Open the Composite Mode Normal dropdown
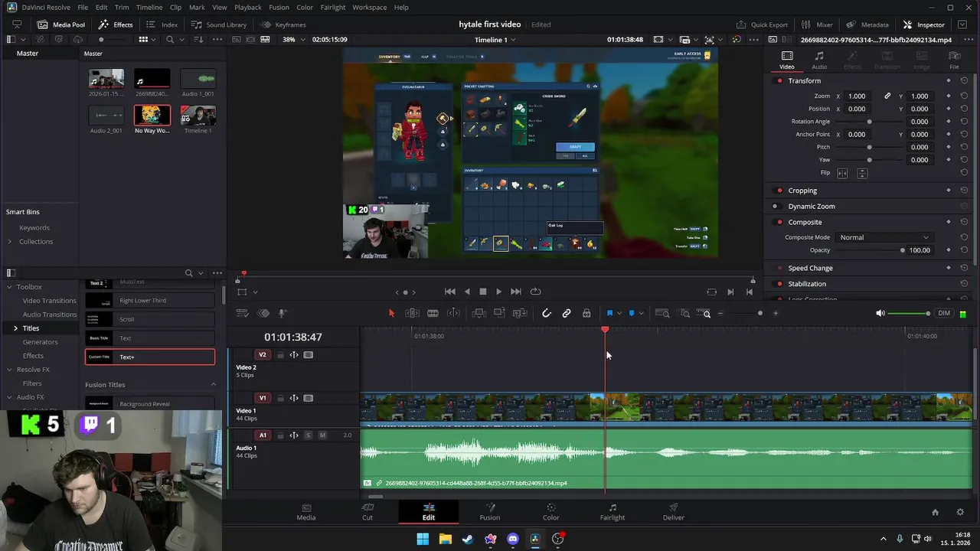The height and width of the screenshot is (551, 980). pos(884,237)
